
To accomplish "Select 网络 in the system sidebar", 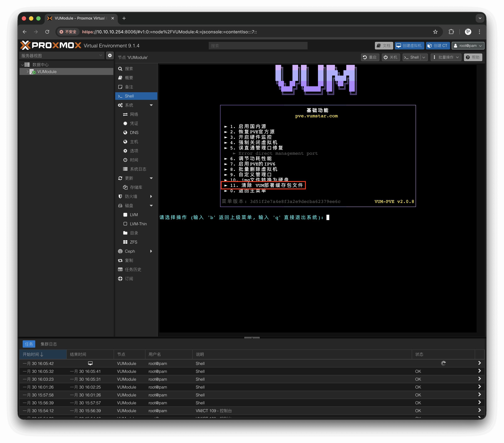I will point(134,114).
